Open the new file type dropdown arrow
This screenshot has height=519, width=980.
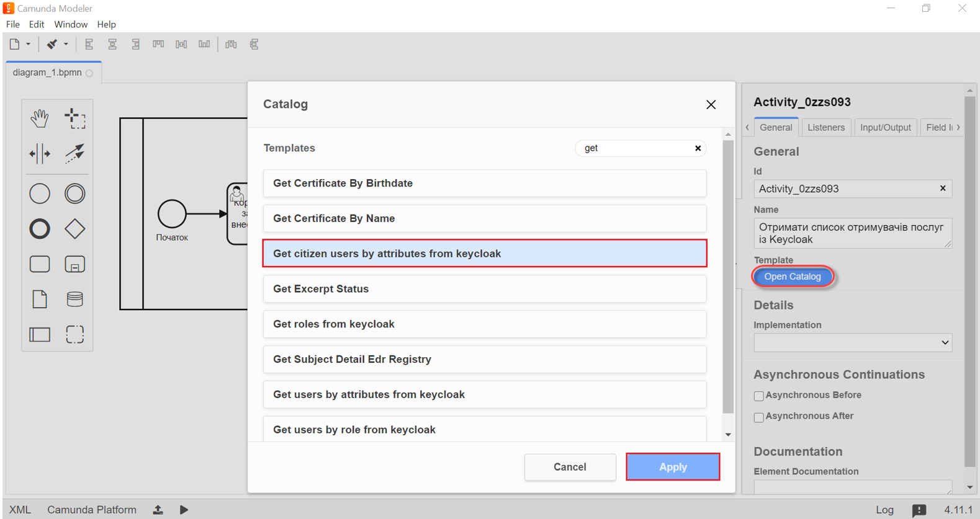coord(28,44)
